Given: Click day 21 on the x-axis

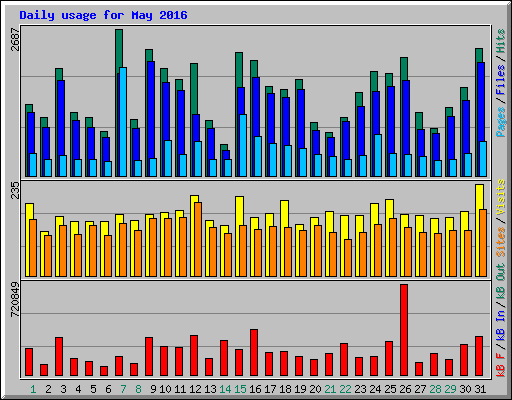Looking at the screenshot, I should tap(330, 389).
